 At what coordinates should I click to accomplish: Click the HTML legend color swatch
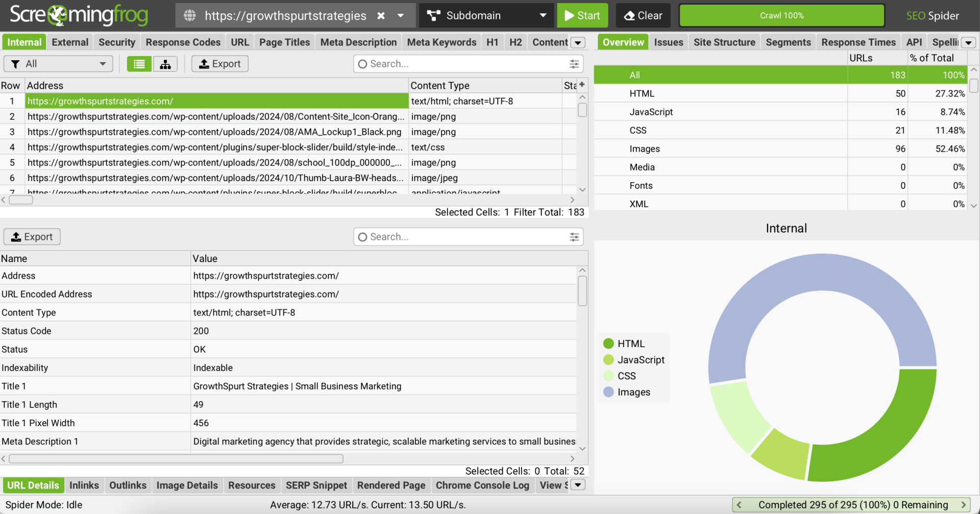click(x=608, y=344)
